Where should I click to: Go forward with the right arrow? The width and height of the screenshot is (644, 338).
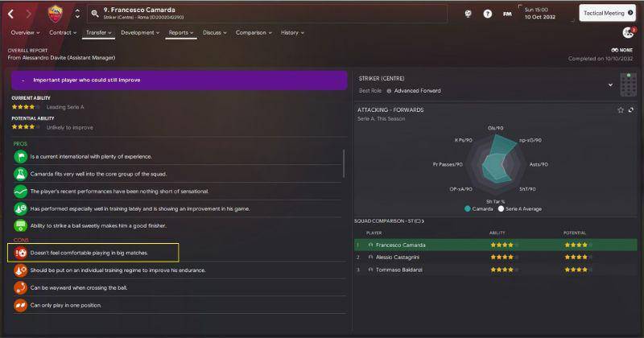pyautogui.click(x=28, y=14)
